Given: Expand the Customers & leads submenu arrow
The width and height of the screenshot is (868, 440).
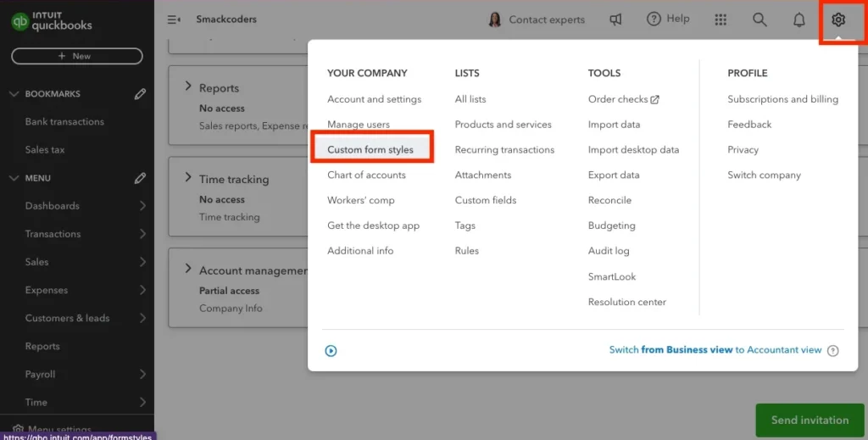Looking at the screenshot, I should [142, 318].
